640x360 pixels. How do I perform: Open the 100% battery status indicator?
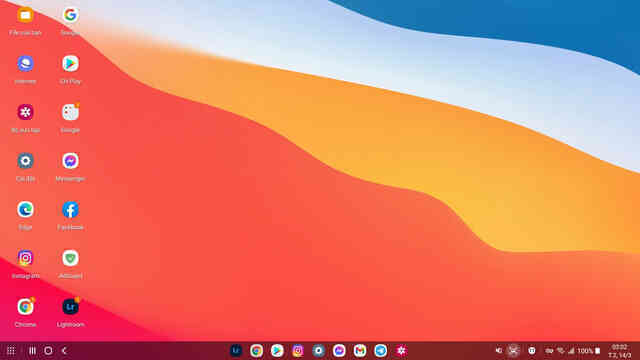tap(589, 351)
